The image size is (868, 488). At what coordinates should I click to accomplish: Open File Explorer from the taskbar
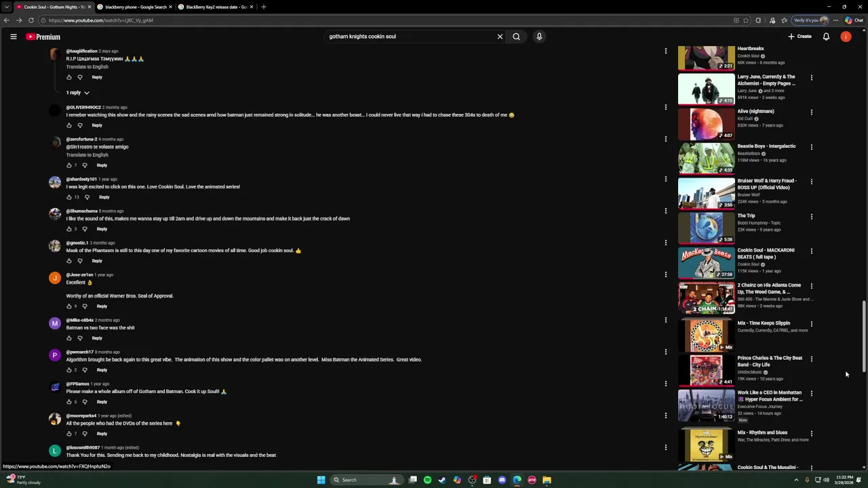coord(547,480)
